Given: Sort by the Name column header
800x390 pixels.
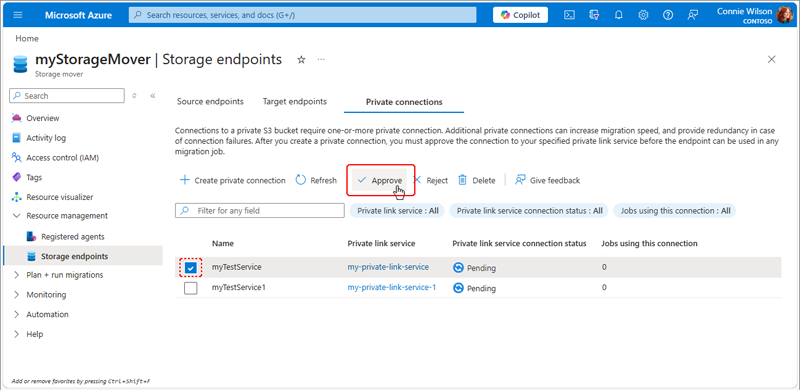Looking at the screenshot, I should click(223, 243).
